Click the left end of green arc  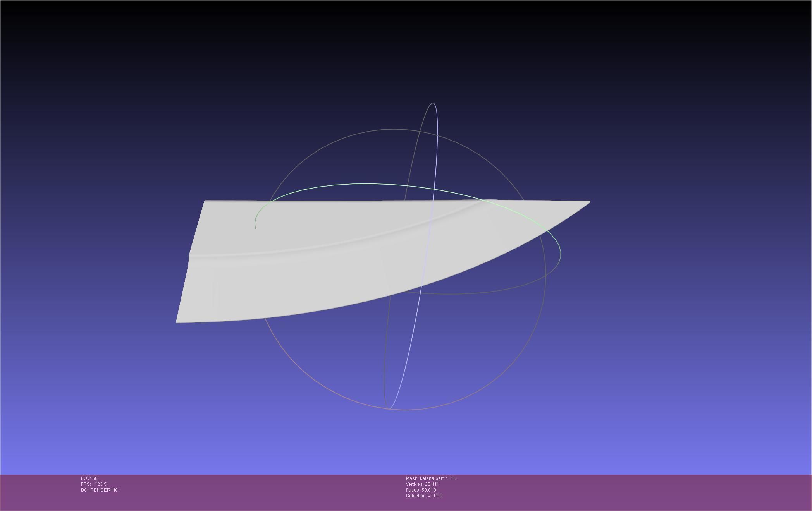coord(255,228)
